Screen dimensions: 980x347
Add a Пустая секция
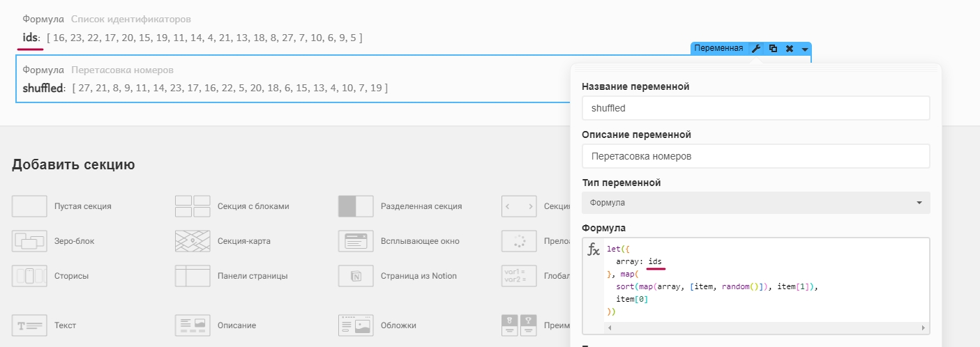(61, 206)
